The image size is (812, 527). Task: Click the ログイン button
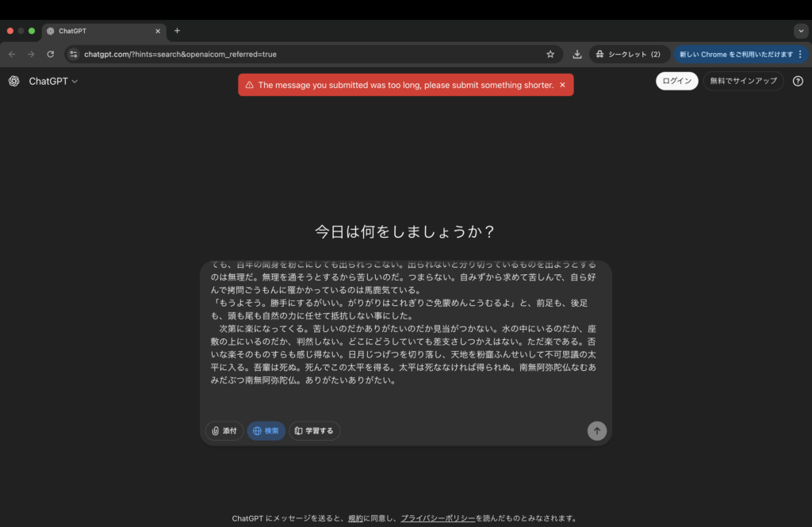coord(676,81)
